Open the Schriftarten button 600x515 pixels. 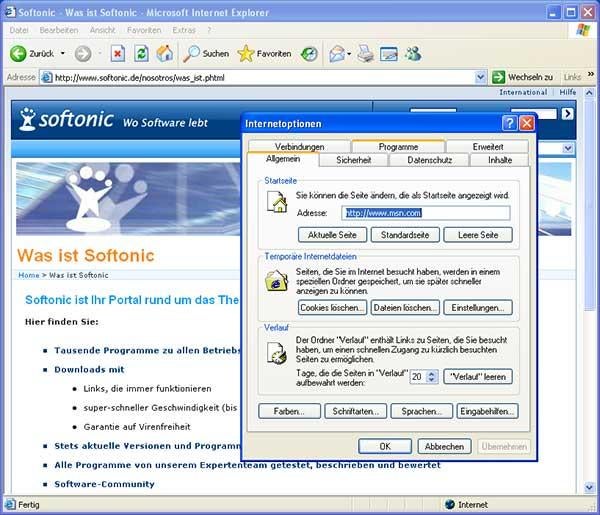tap(355, 411)
